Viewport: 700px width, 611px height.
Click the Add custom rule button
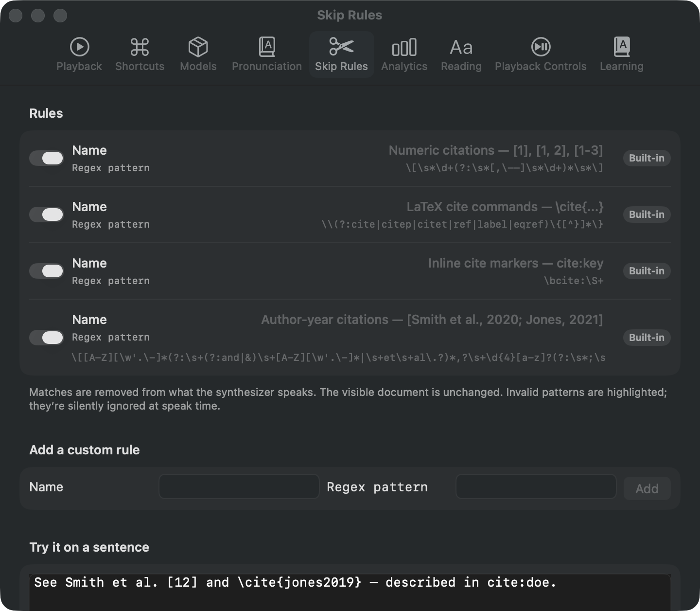[x=647, y=488]
